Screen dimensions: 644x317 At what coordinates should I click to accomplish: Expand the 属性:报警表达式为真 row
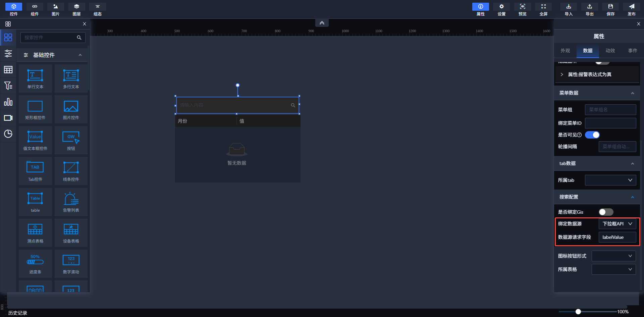pyautogui.click(x=597, y=74)
